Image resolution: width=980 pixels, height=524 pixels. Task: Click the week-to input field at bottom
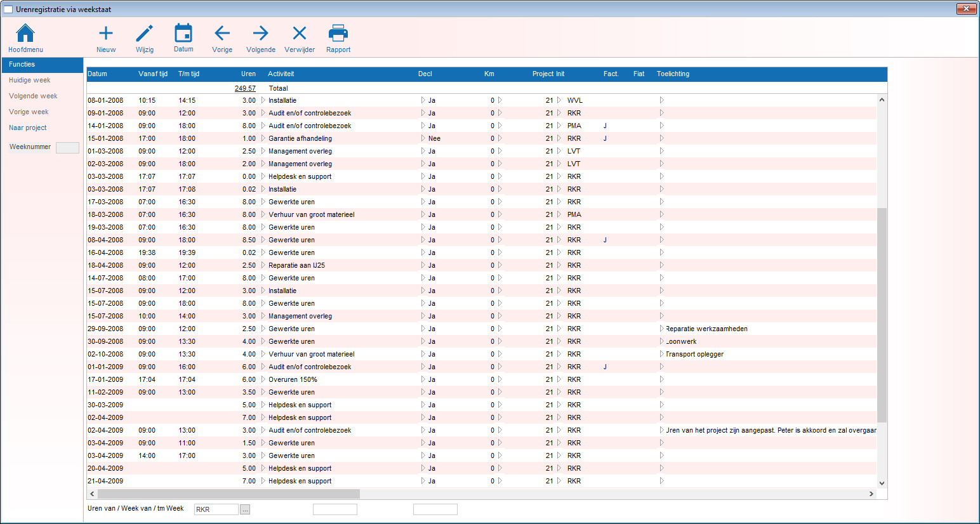click(435, 509)
